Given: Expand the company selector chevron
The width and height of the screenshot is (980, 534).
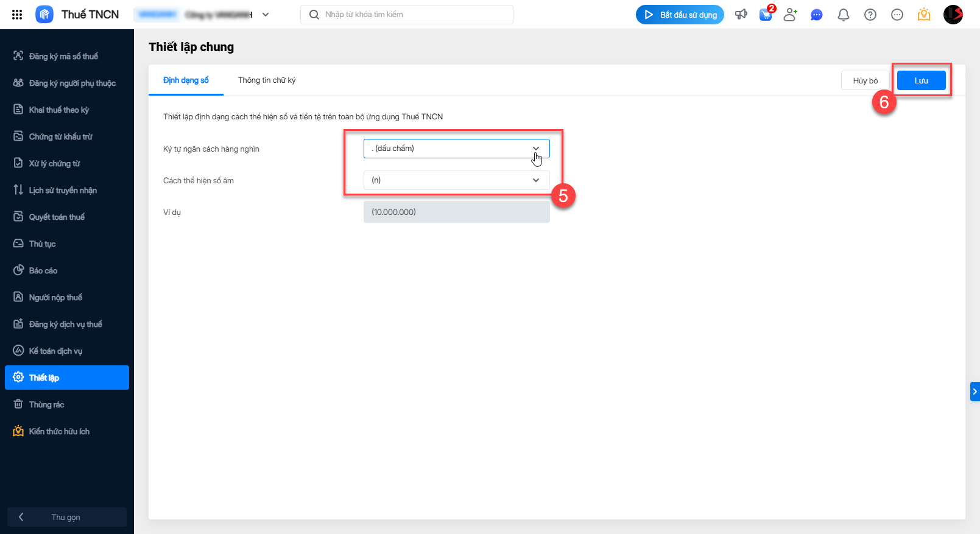Looking at the screenshot, I should 266,15.
